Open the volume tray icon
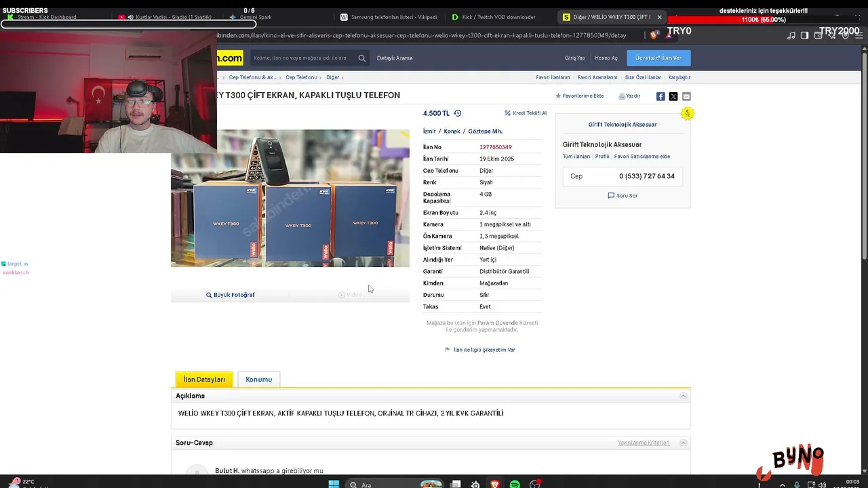This screenshot has height=488, width=868. (822, 484)
